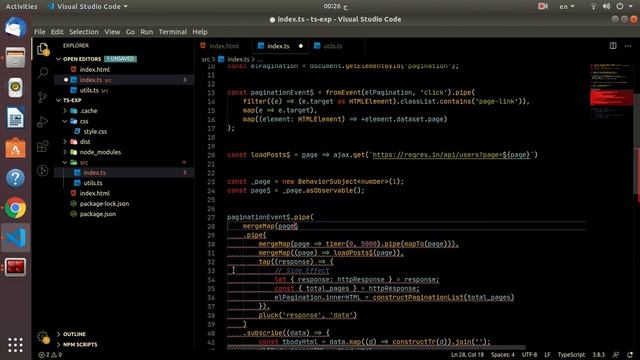Open the Manage gear icon
640x360 pixels.
[43, 337]
